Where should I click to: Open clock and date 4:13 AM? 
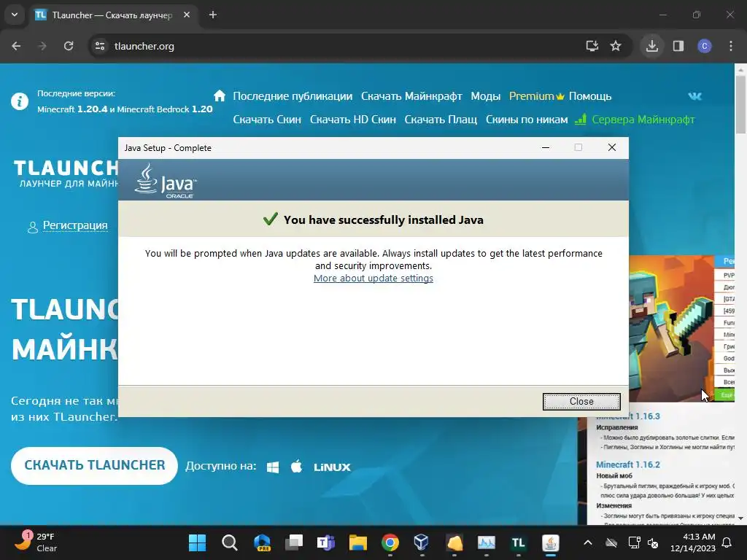(693, 542)
